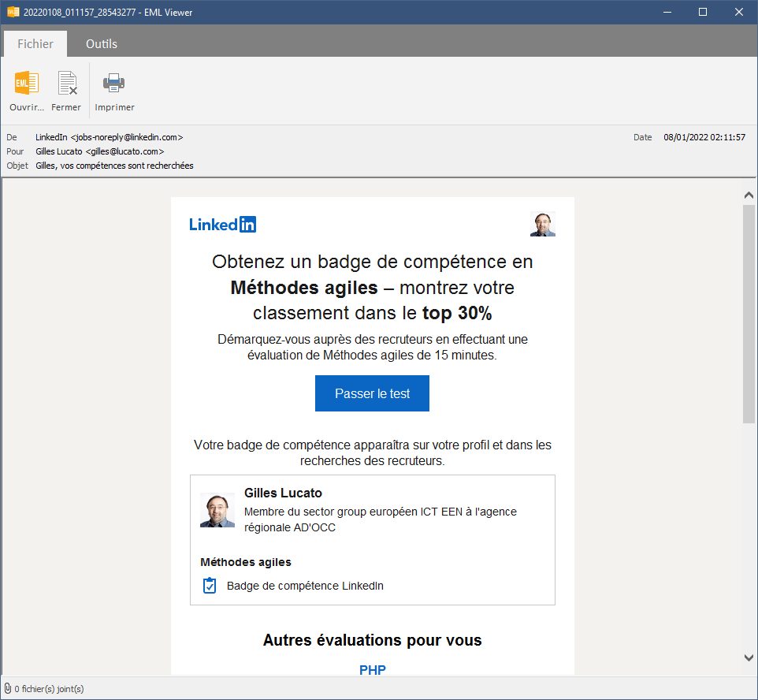758x700 pixels.
Task: Click the 'Badge de compétence LinkedIn' text
Action: click(x=305, y=586)
